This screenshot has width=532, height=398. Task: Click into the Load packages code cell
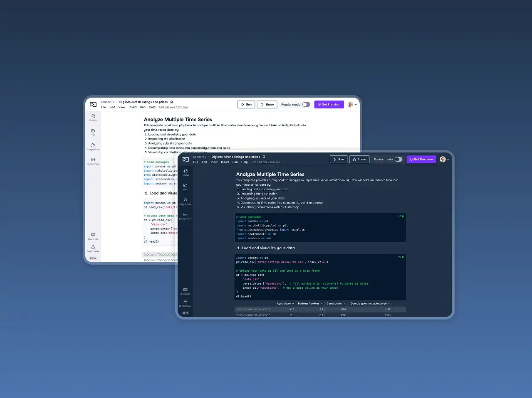click(x=320, y=228)
